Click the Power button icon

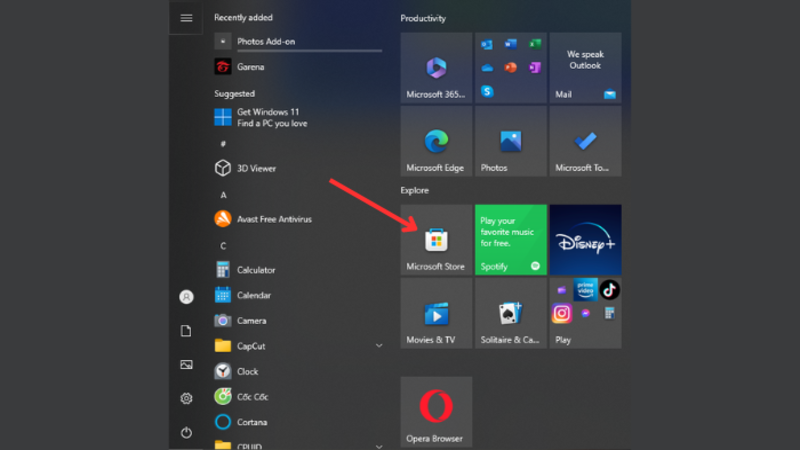tap(186, 433)
